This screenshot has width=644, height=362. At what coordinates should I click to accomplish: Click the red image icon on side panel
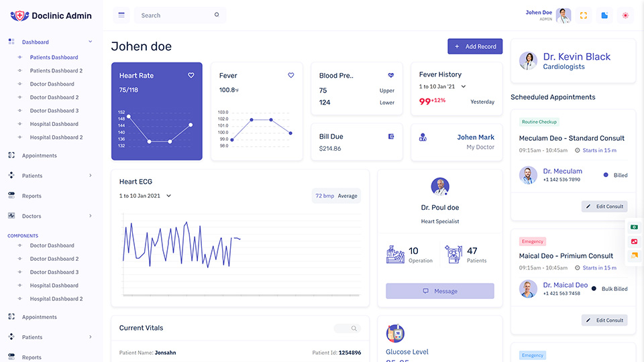click(634, 241)
